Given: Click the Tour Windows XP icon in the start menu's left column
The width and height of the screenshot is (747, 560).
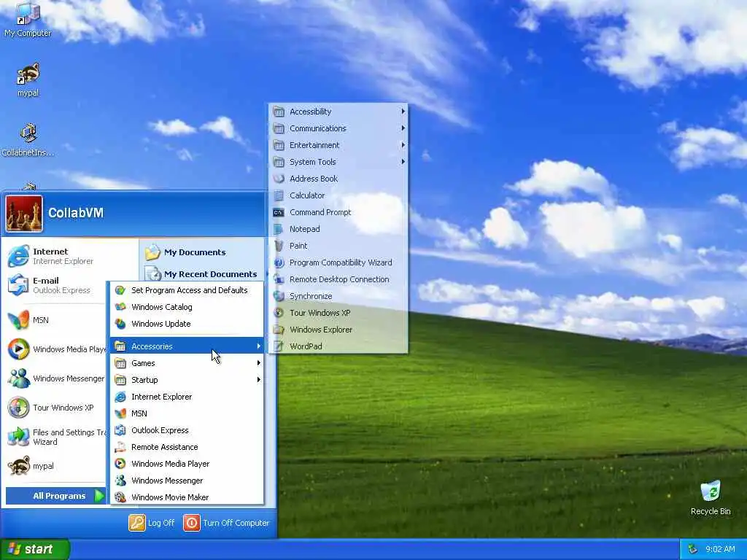Looking at the screenshot, I should pyautogui.click(x=18, y=408).
